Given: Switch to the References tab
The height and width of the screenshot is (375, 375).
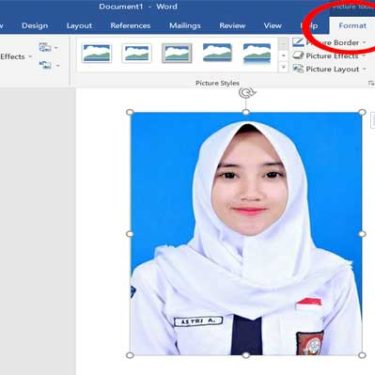Looking at the screenshot, I should pyautogui.click(x=130, y=26).
